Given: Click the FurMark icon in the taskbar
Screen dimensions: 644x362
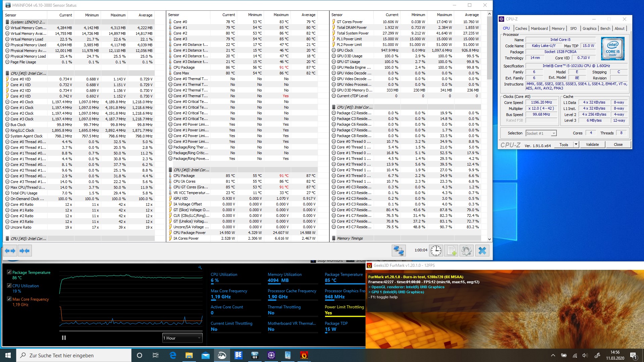Looking at the screenshot, I should coord(304,355).
